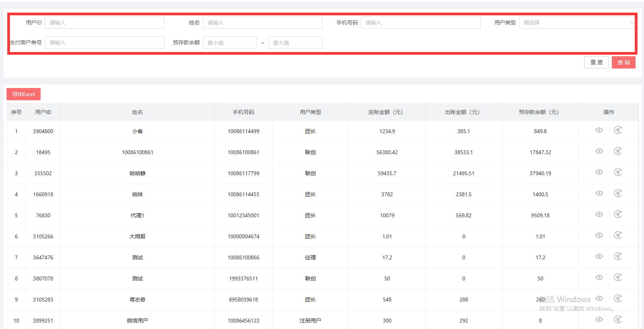
Task: Click user ID cell 3899251
Action: (43, 321)
